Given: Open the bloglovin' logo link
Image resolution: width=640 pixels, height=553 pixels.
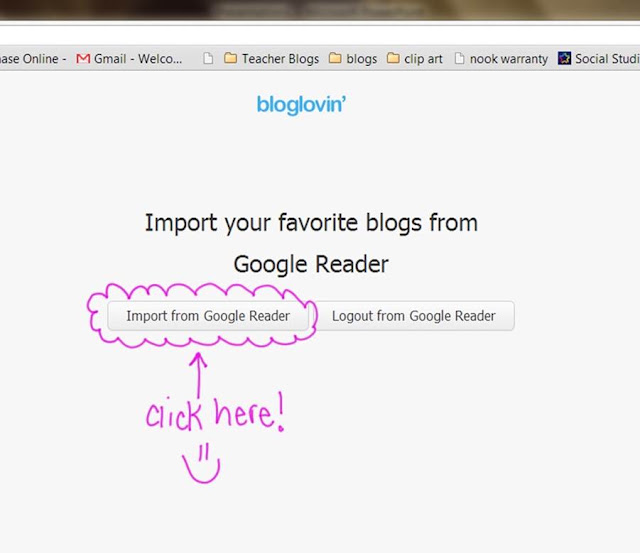Looking at the screenshot, I should coord(301,104).
